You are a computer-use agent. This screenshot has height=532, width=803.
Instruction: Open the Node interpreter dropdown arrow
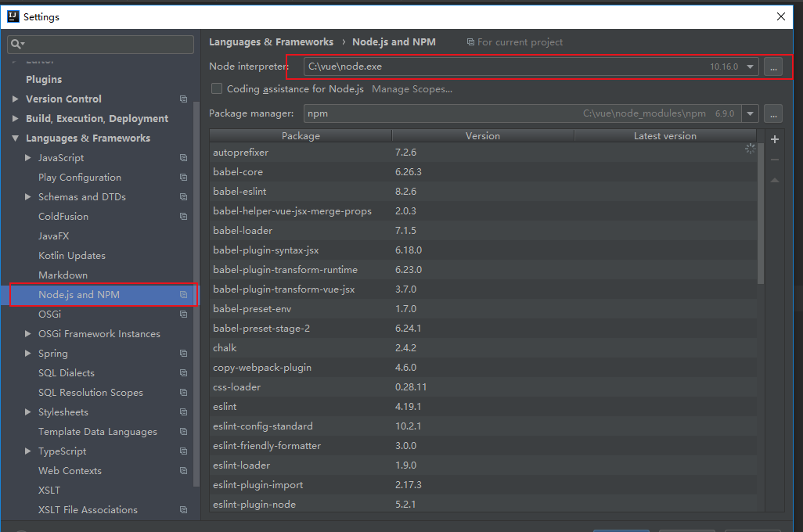pos(751,66)
